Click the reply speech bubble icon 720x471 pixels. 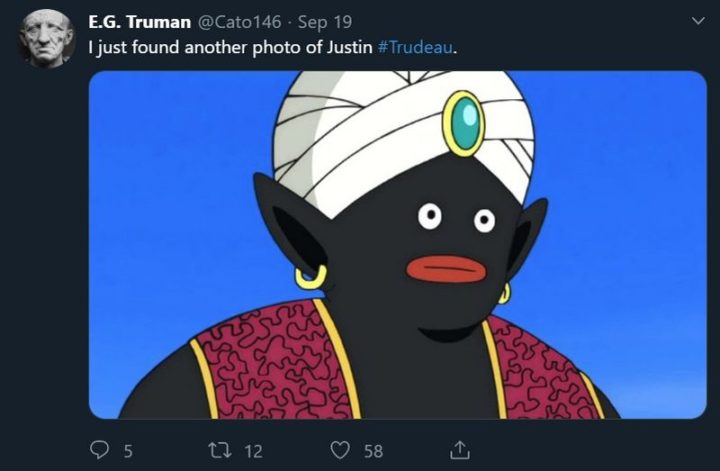pos(99,450)
